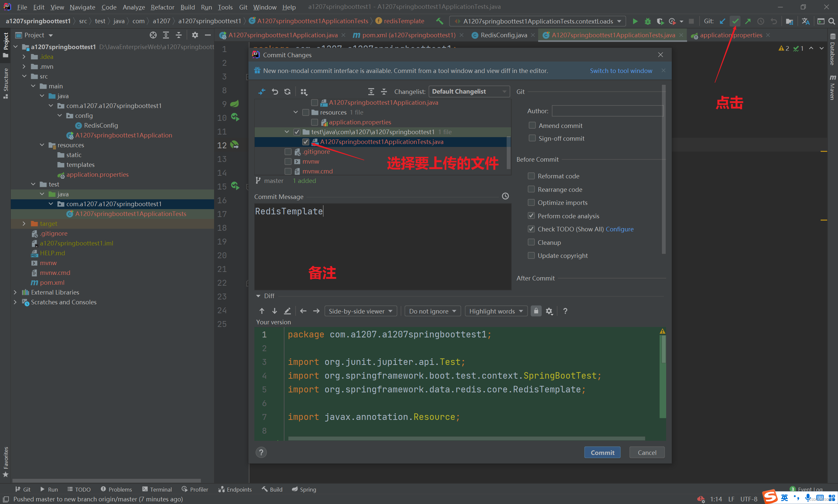838x504 pixels.
Task: Click the commit message history clock icon
Action: coord(505,196)
